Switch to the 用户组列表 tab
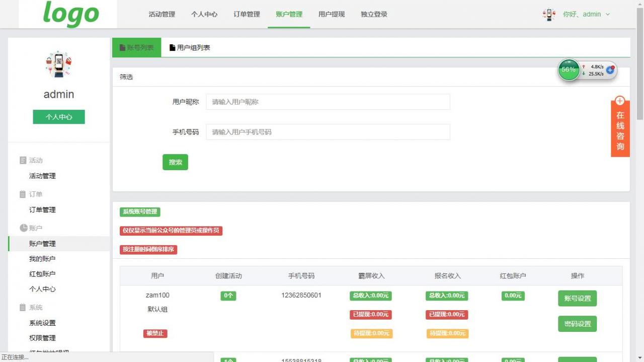The width and height of the screenshot is (644, 362). coord(192,47)
